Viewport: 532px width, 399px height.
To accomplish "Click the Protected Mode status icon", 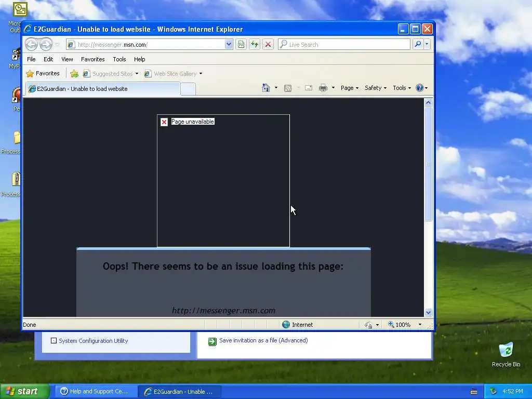I will click(368, 325).
